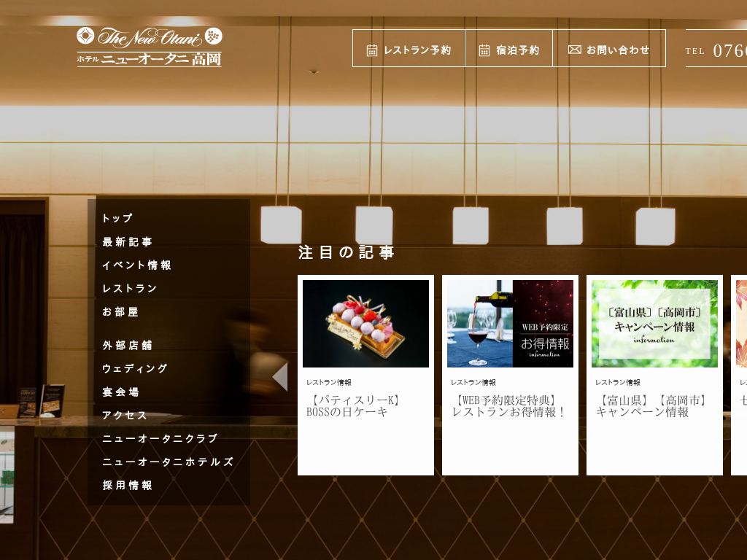Viewport: 747px width, 560px height.
Task: Open the BOSSの日ケーキ cake thumbnail
Action: [x=365, y=324]
